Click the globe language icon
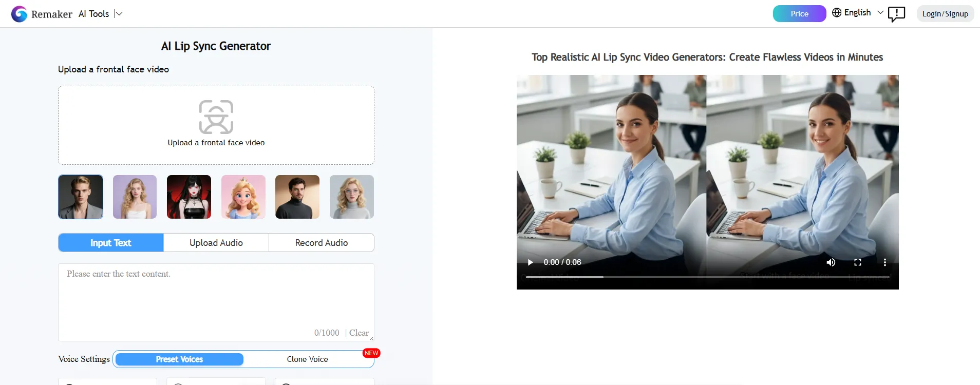Viewport: 980px width, 385px height. pyautogui.click(x=837, y=13)
